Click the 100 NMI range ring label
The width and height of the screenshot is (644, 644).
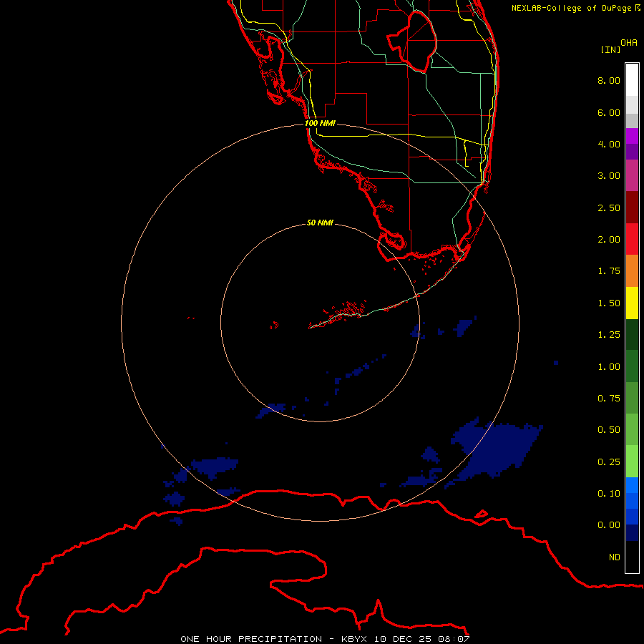point(320,123)
